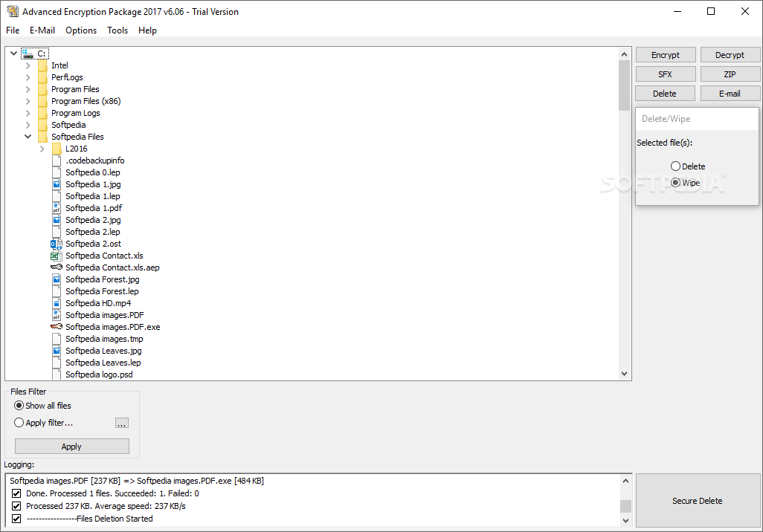Click the Softpedia 1.pdf file icon

tap(57, 208)
